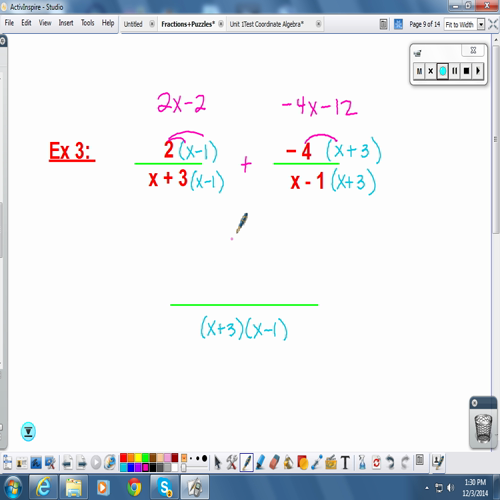This screenshot has width=500, height=500.
Task: Switch to the Untitled flipchart tab
Action: pos(133,24)
